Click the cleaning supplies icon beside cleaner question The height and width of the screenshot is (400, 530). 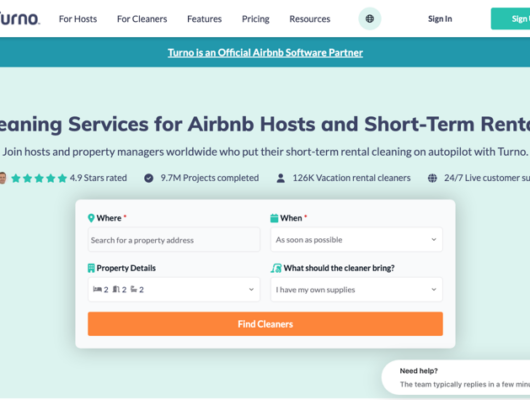coord(276,268)
